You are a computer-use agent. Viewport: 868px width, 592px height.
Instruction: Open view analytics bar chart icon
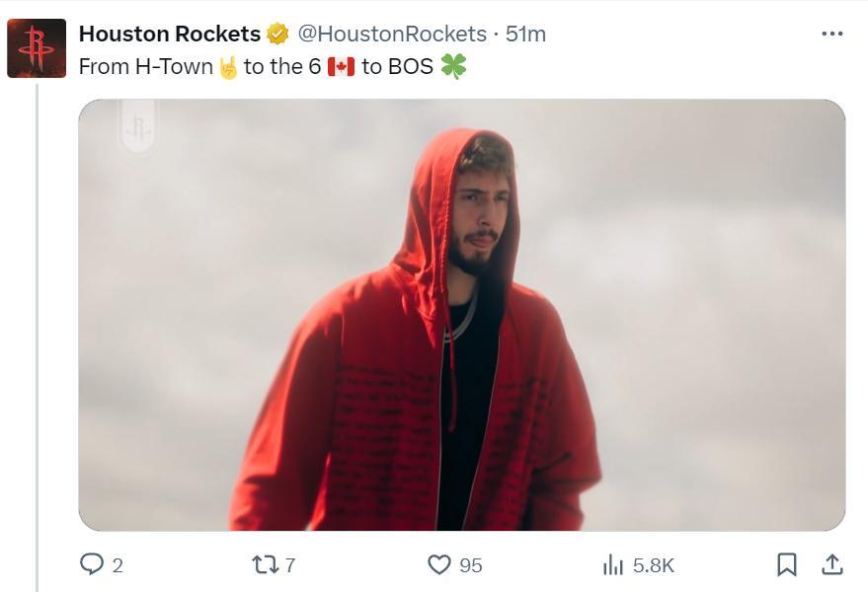(613, 564)
